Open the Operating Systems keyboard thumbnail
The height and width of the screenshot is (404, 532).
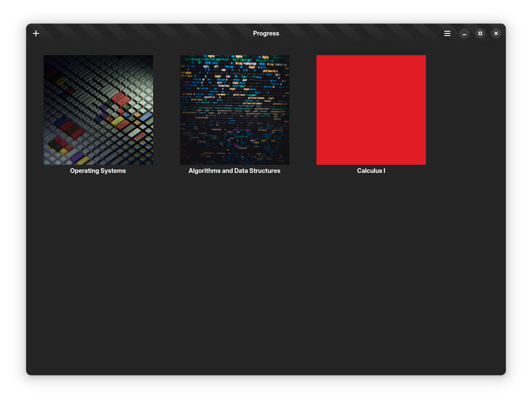98,110
